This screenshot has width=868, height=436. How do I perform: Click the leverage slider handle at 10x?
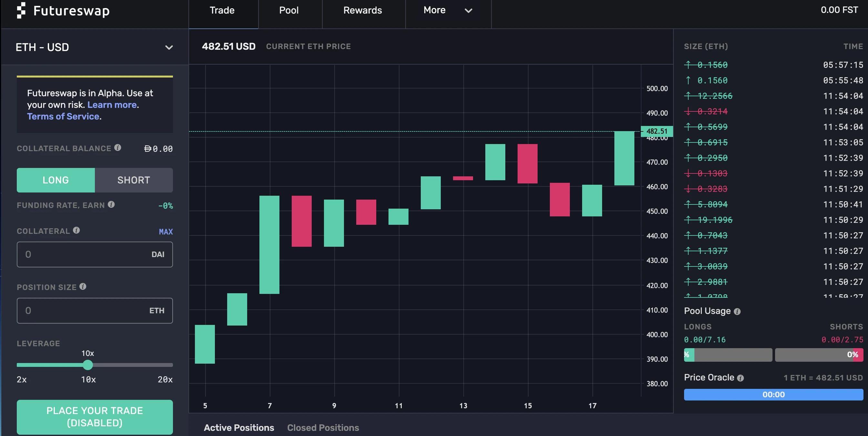(88, 365)
